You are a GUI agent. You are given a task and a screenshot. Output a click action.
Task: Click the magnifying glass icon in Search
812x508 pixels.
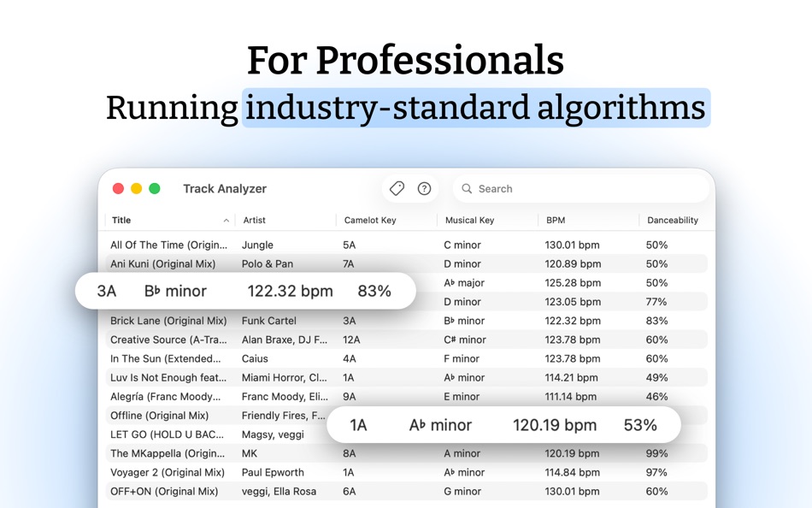point(466,188)
